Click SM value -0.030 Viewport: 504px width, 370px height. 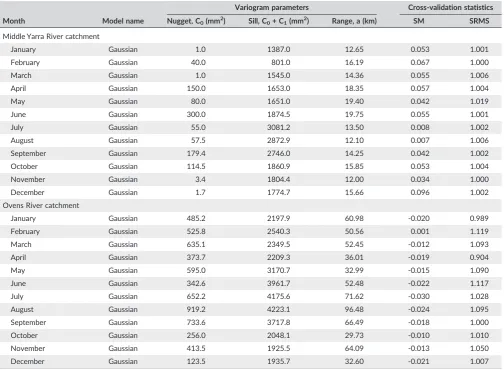point(419,296)
